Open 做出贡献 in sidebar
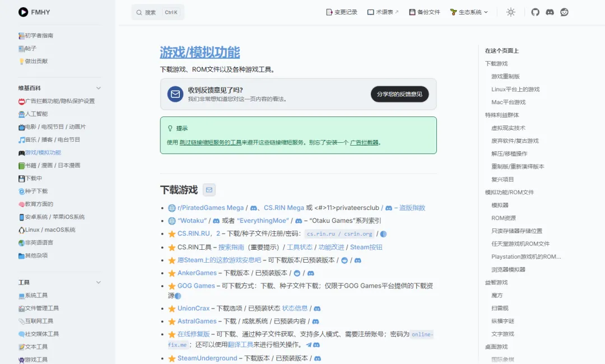Image resolution: width=605 pixels, height=364 pixels. pyautogui.click(x=33, y=61)
